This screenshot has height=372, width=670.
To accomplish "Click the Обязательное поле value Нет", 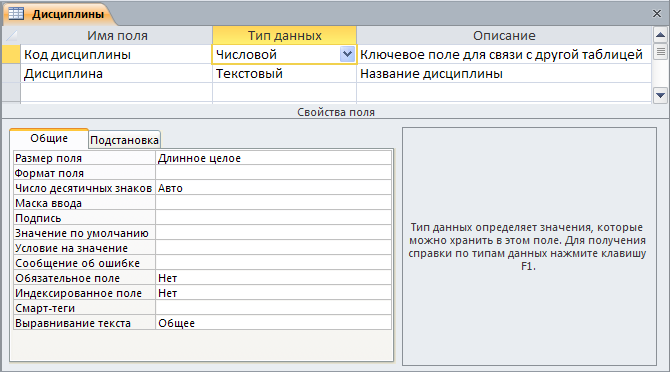I will tap(273, 278).
